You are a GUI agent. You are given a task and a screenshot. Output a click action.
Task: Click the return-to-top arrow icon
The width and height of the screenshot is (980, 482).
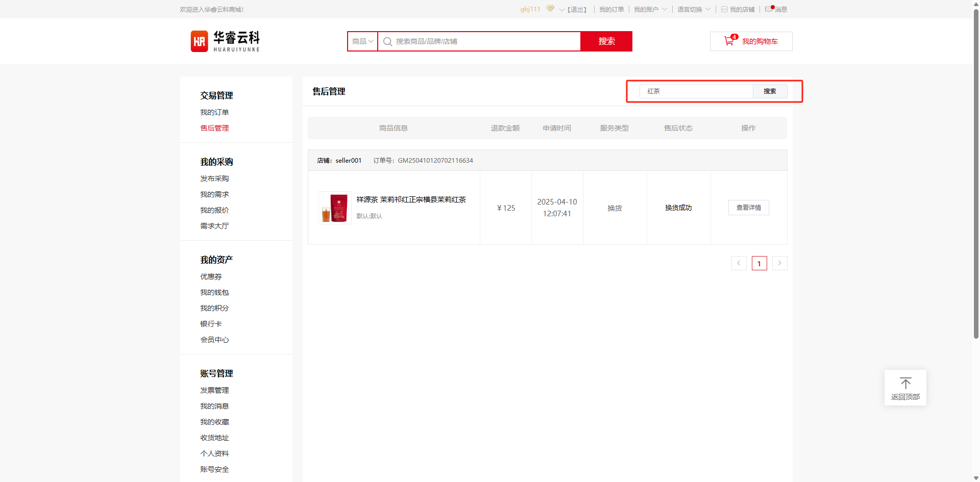pyautogui.click(x=905, y=383)
